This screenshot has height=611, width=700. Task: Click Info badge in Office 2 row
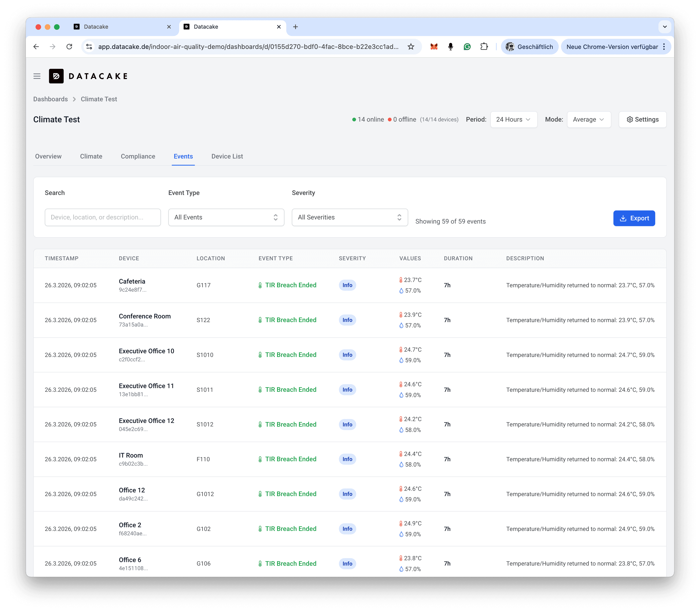347,528
